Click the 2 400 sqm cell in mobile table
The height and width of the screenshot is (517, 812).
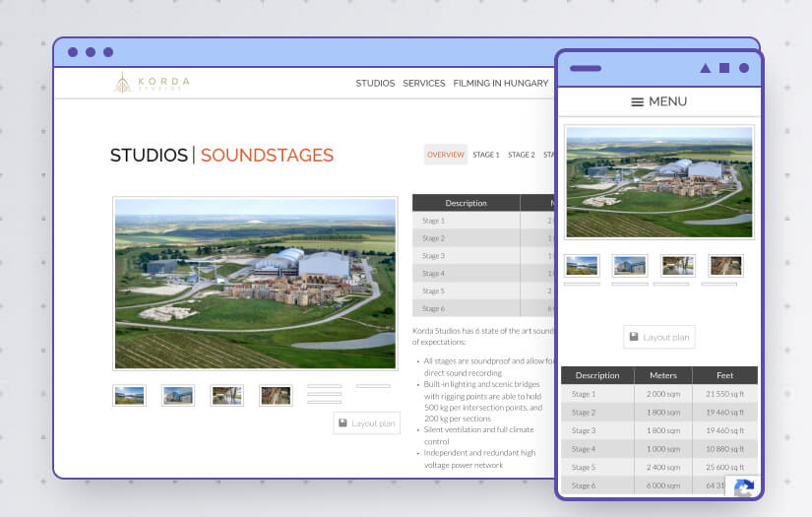(663, 467)
